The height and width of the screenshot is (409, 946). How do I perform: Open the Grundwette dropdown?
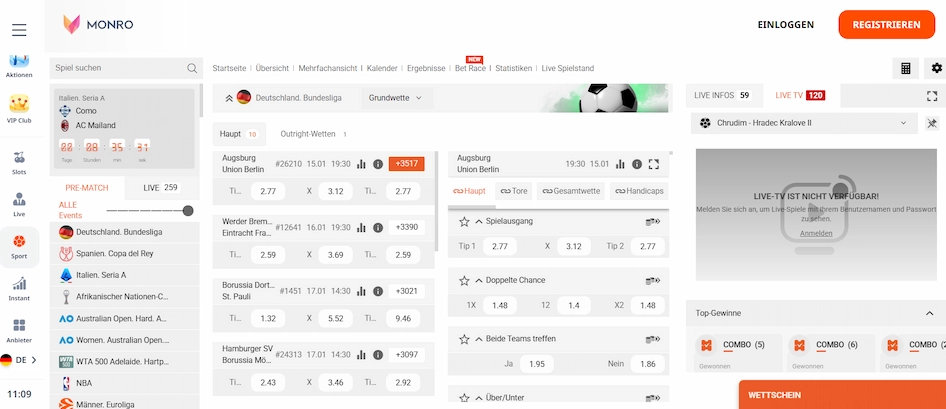pyautogui.click(x=396, y=98)
